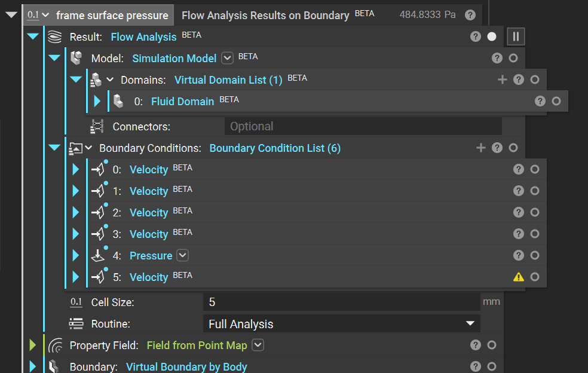Click the icon for Velocity condition 1

pyautogui.click(x=99, y=190)
